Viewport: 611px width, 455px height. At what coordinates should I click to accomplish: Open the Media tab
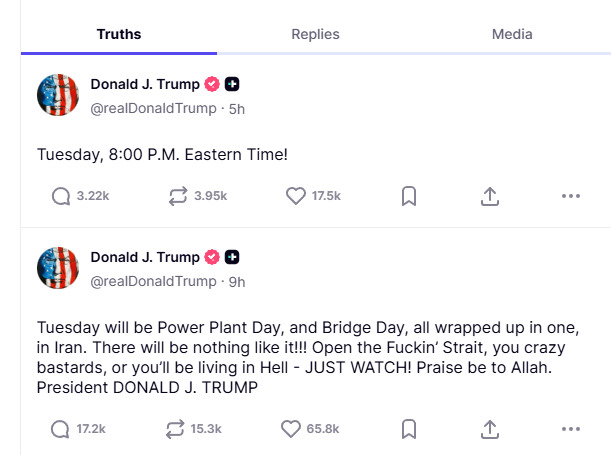tap(512, 34)
